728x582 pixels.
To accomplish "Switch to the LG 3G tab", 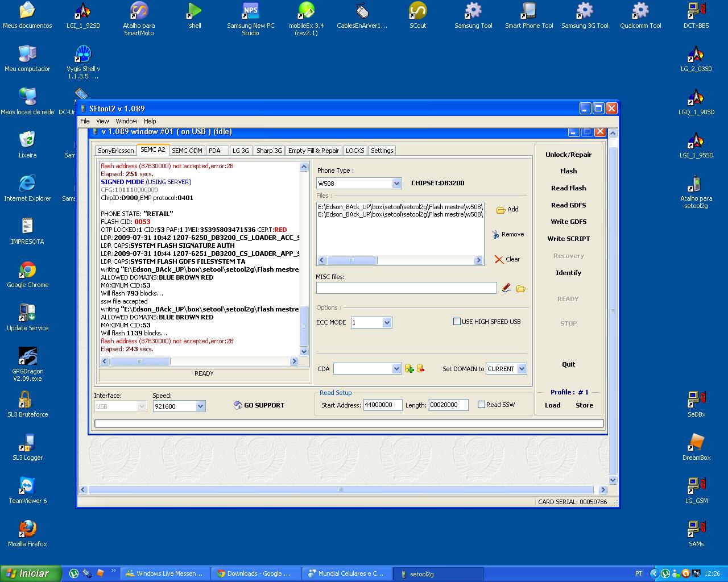I will coord(241,151).
